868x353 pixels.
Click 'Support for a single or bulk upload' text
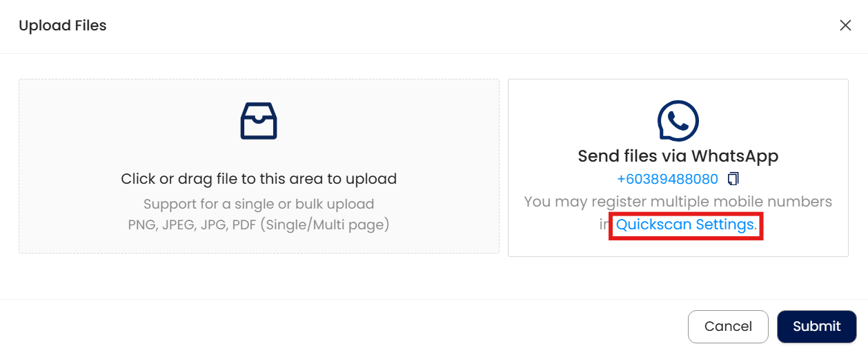tap(259, 204)
